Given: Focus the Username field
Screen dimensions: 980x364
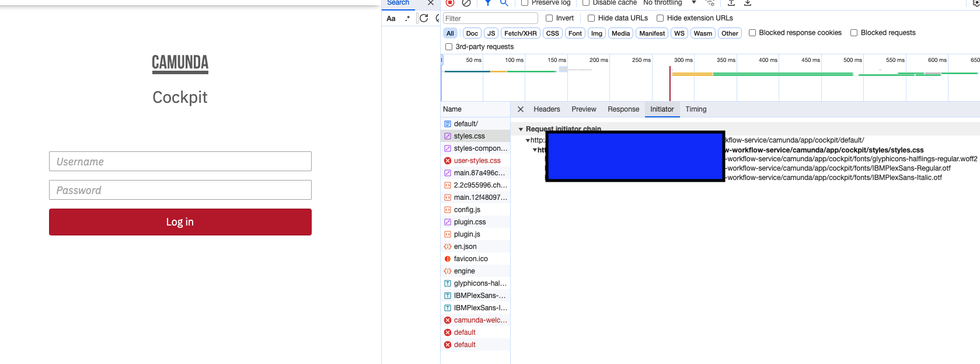Looking at the screenshot, I should tap(180, 161).
